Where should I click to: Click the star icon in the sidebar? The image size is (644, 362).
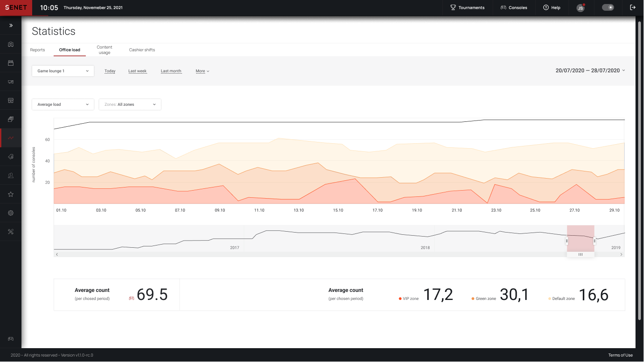click(x=11, y=194)
